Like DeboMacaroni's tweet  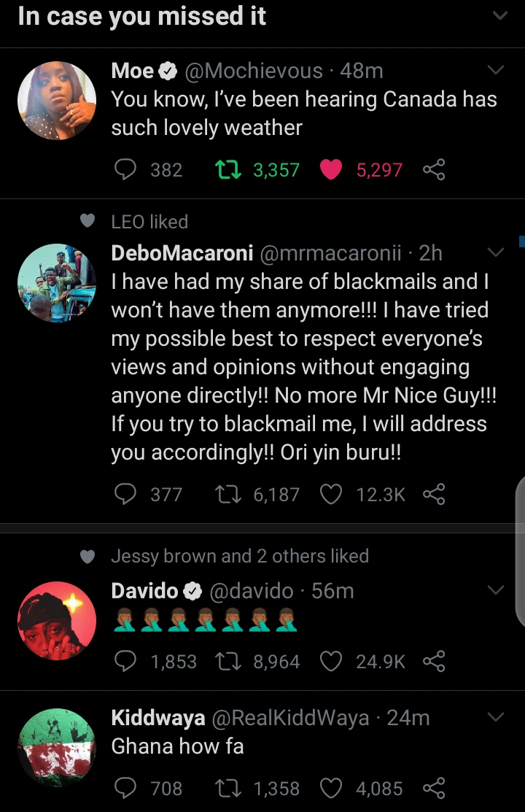[x=331, y=495]
